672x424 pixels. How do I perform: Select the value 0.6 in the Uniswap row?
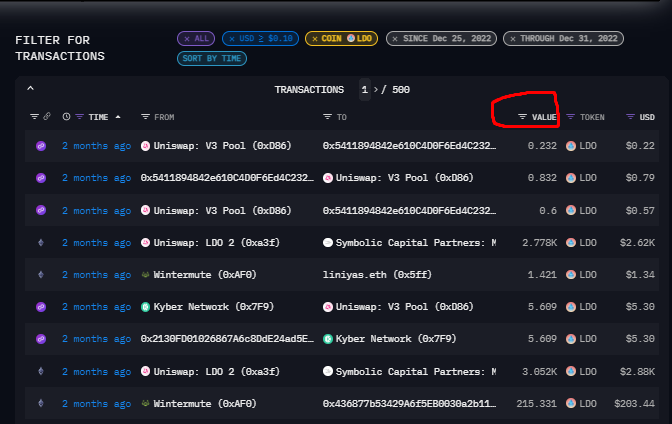(x=548, y=210)
